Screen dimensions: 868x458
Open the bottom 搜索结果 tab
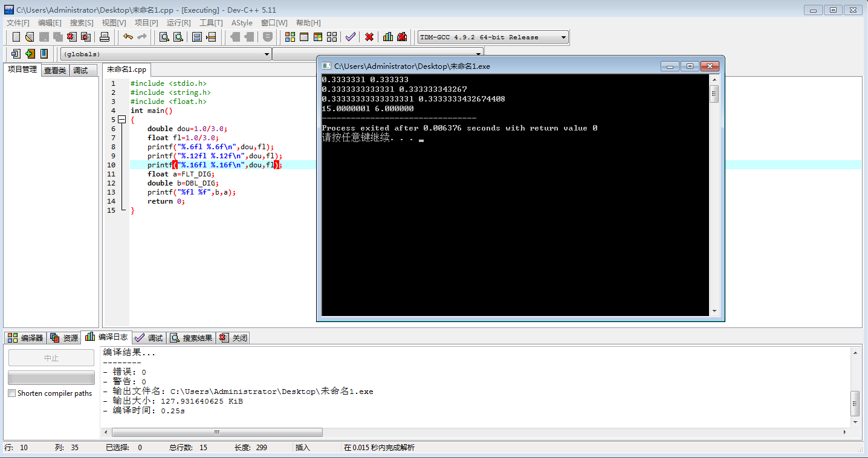[x=191, y=338]
